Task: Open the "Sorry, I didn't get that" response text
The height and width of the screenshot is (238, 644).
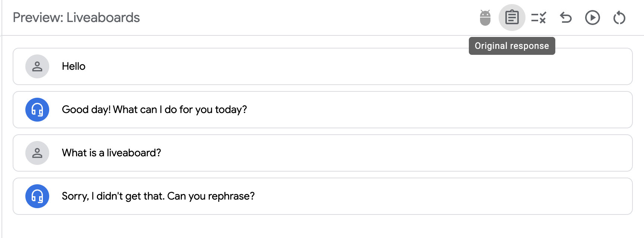Action: [158, 196]
